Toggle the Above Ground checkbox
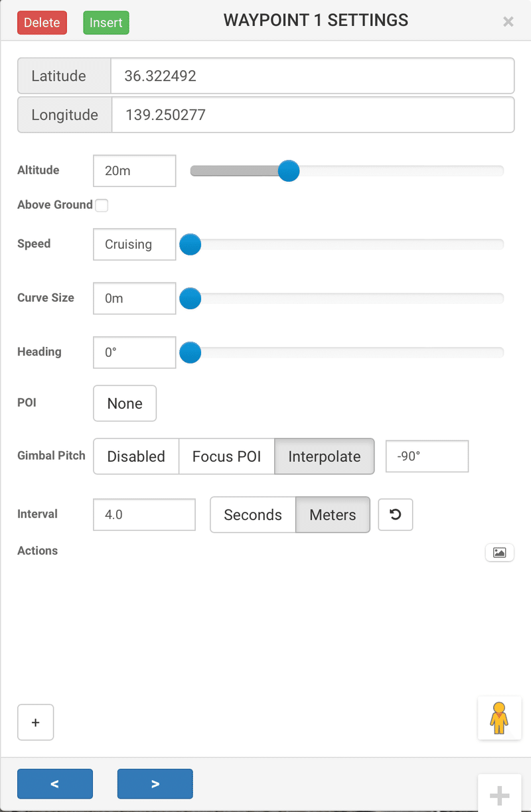Image resolution: width=531 pixels, height=812 pixels. pos(102,205)
